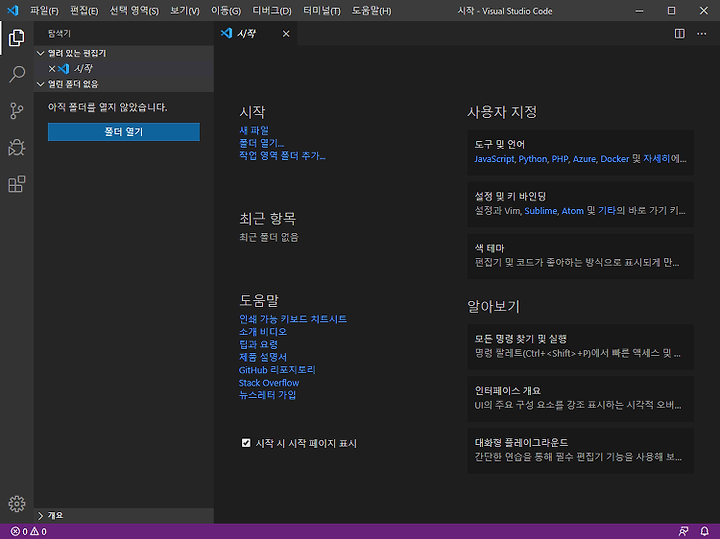This screenshot has width=720, height=539.
Task: Click the PHP link in 도구 및 언어
Action: click(x=560, y=159)
